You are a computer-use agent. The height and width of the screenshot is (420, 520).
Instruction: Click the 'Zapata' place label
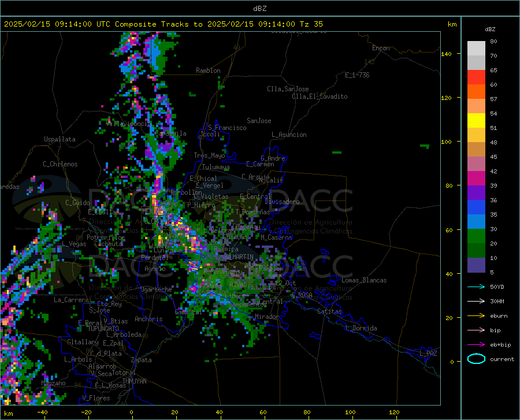(x=142, y=360)
